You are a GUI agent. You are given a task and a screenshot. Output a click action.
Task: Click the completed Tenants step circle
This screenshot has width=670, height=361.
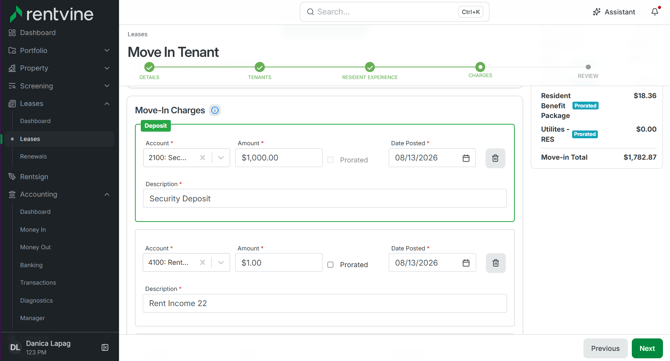pyautogui.click(x=260, y=67)
